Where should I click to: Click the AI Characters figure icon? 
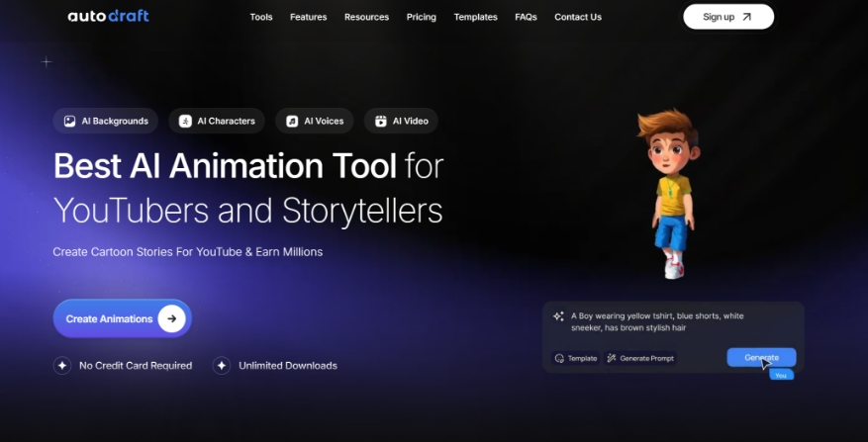coord(185,122)
